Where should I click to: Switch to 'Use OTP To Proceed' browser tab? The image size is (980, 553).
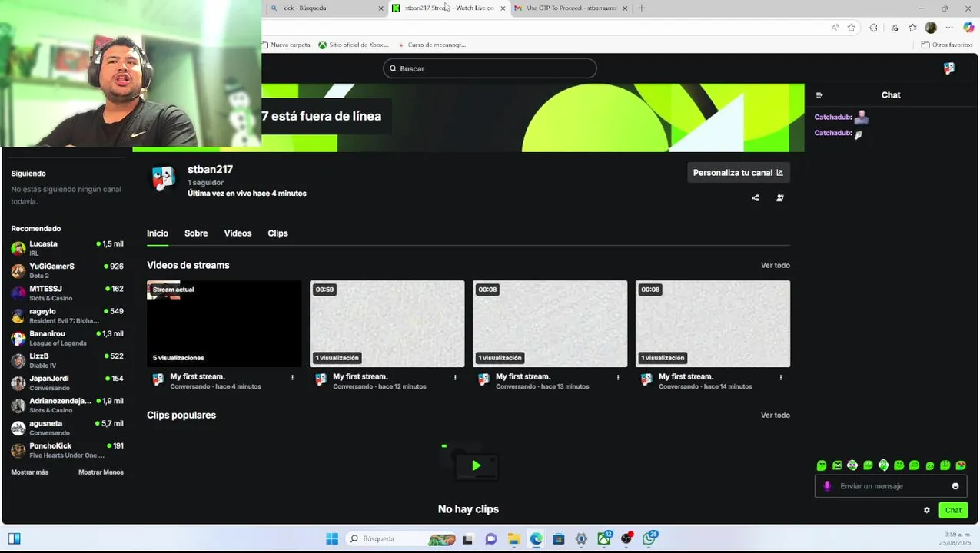[570, 8]
